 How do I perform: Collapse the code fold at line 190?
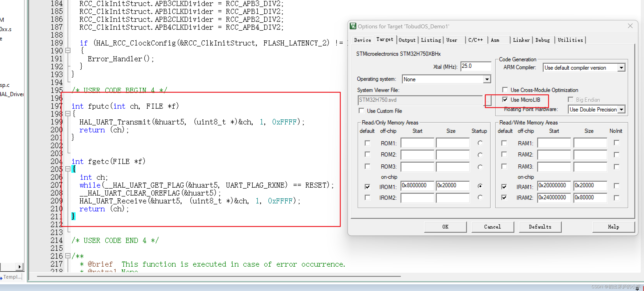[68, 50]
